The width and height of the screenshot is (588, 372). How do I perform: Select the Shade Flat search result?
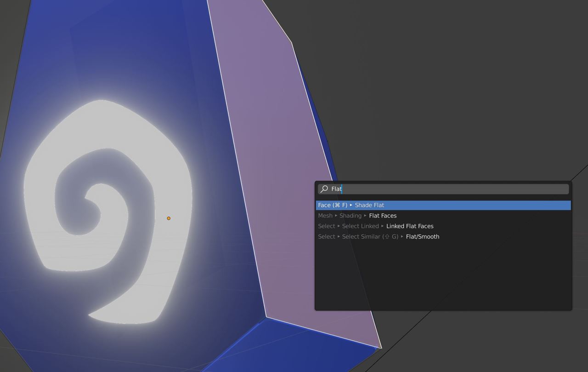[443, 205]
